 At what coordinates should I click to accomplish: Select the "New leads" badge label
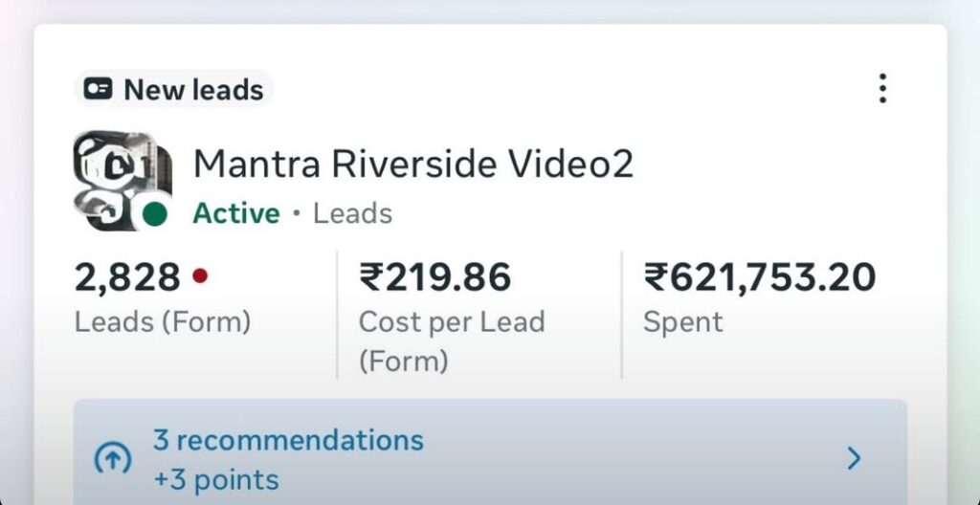(193, 90)
